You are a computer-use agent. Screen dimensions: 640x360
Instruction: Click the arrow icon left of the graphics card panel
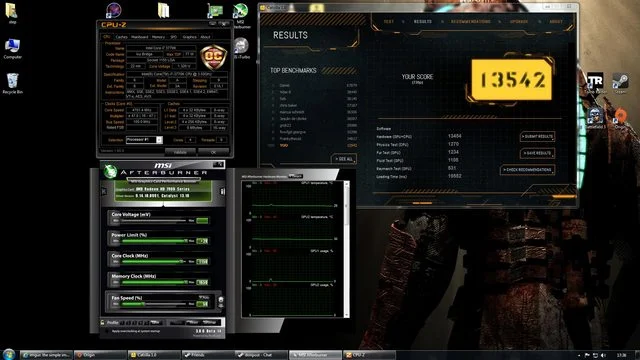pos(104,191)
